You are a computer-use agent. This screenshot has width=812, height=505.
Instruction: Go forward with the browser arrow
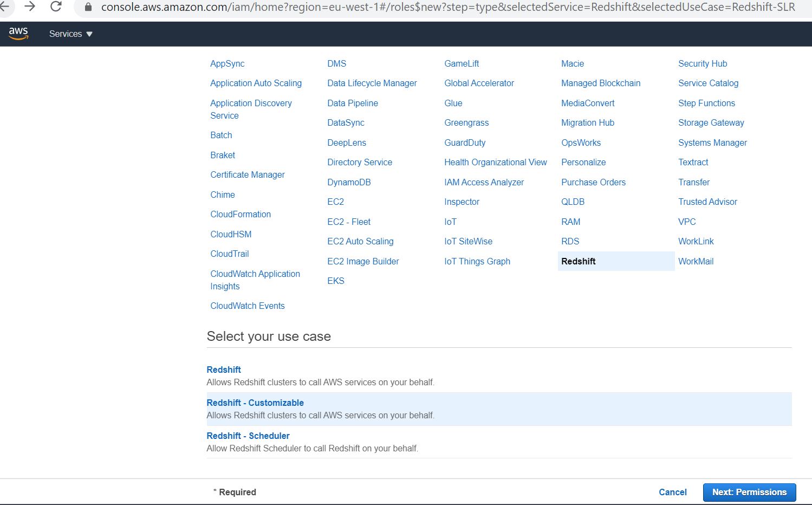coord(30,7)
